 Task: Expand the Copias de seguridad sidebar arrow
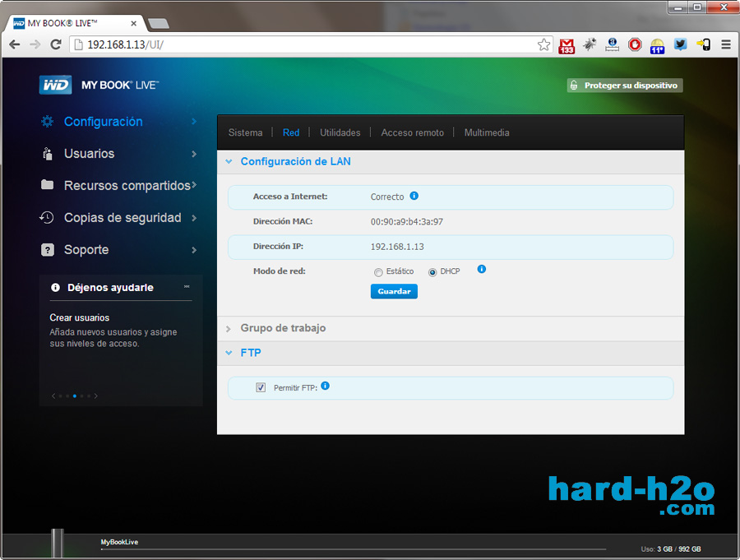click(194, 218)
